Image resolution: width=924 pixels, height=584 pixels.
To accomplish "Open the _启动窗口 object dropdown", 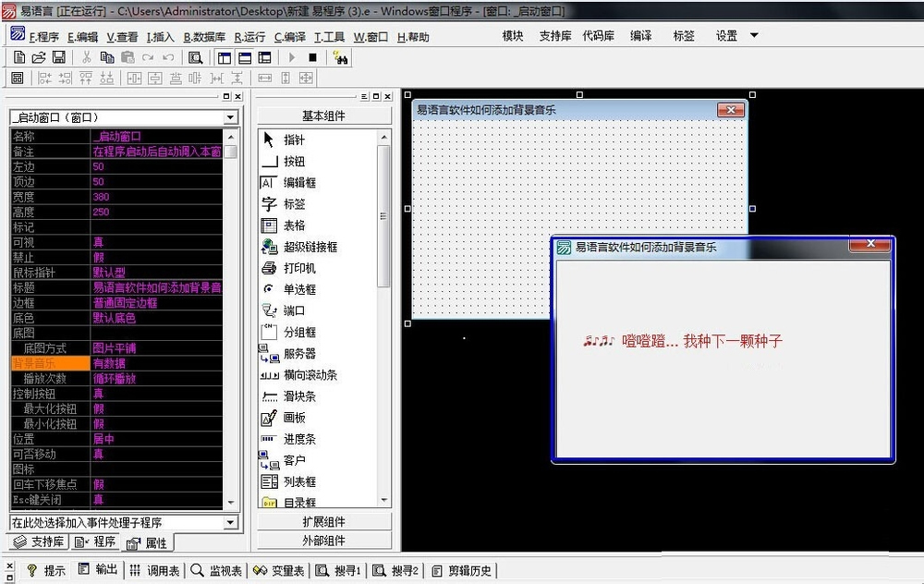I will coord(231,118).
